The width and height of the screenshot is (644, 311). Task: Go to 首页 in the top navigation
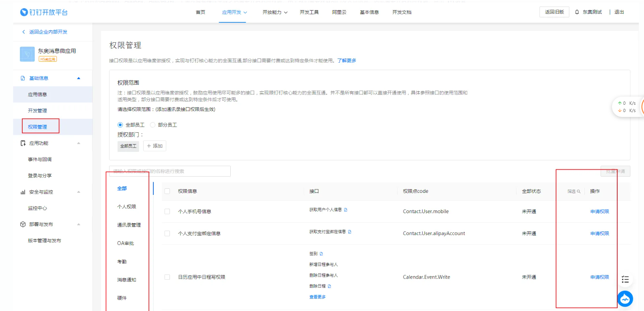point(200,12)
